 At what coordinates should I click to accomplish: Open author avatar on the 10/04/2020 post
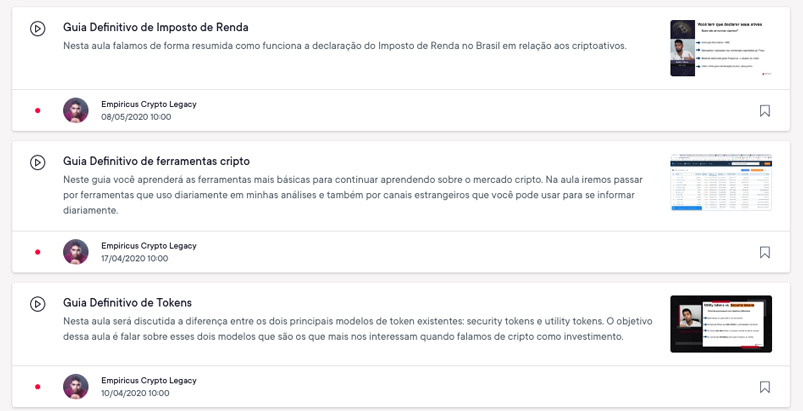pos(76,387)
